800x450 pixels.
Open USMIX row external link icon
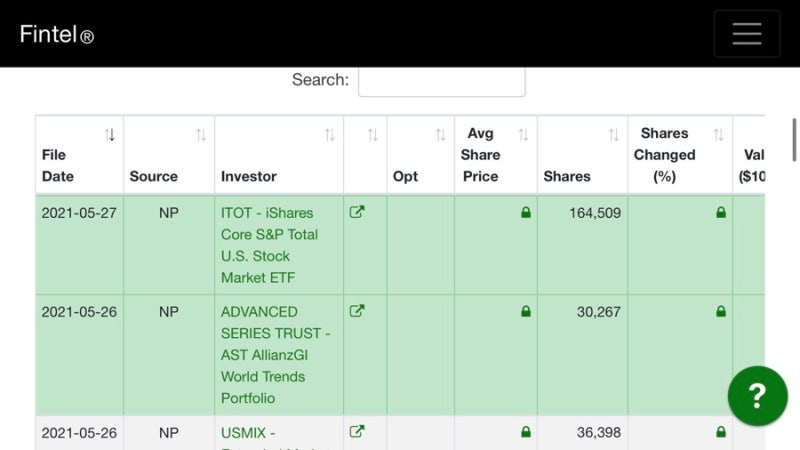coord(356,432)
